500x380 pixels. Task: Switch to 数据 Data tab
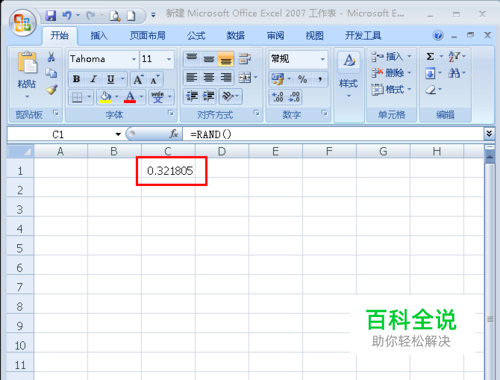pyautogui.click(x=236, y=35)
